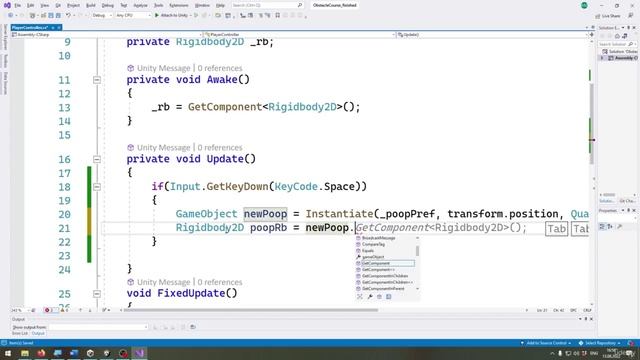Click the vertical editor scrollbar thumb
Viewport: 640px width, 360px height.
[591, 124]
